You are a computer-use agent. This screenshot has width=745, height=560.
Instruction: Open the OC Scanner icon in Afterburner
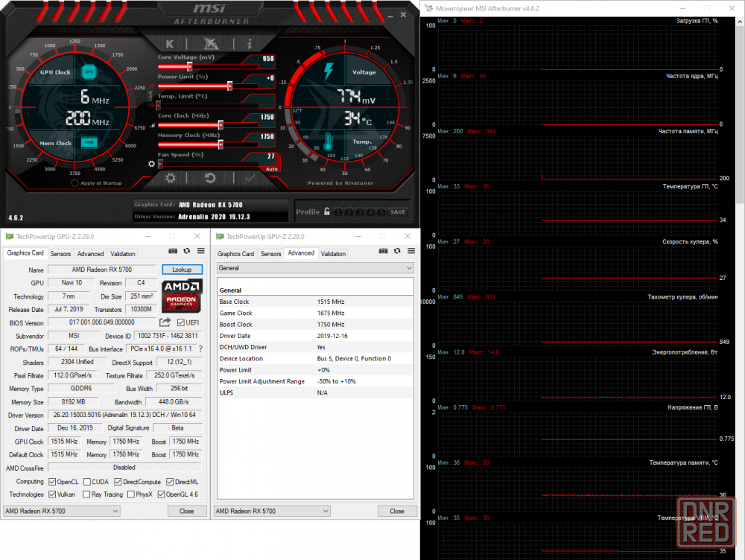(211, 44)
